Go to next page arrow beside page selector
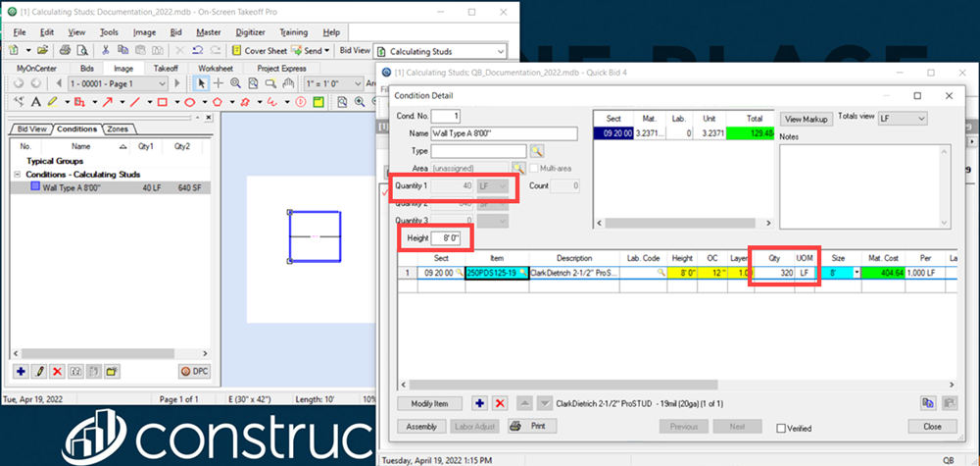The width and height of the screenshot is (980, 466). (x=177, y=83)
